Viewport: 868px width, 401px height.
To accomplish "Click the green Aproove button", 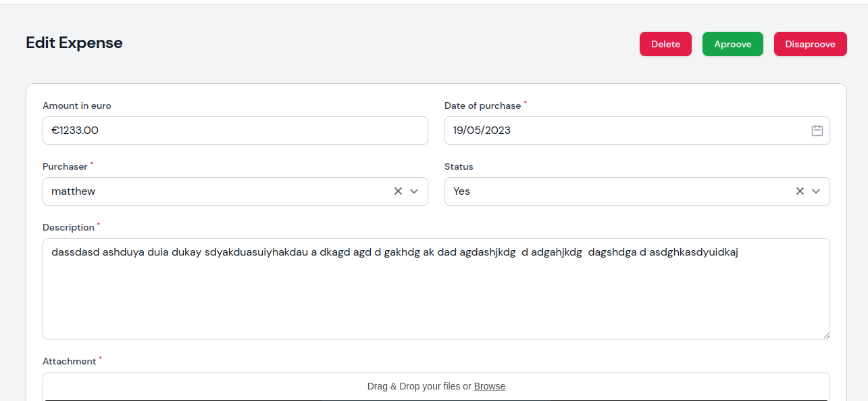I will (733, 44).
